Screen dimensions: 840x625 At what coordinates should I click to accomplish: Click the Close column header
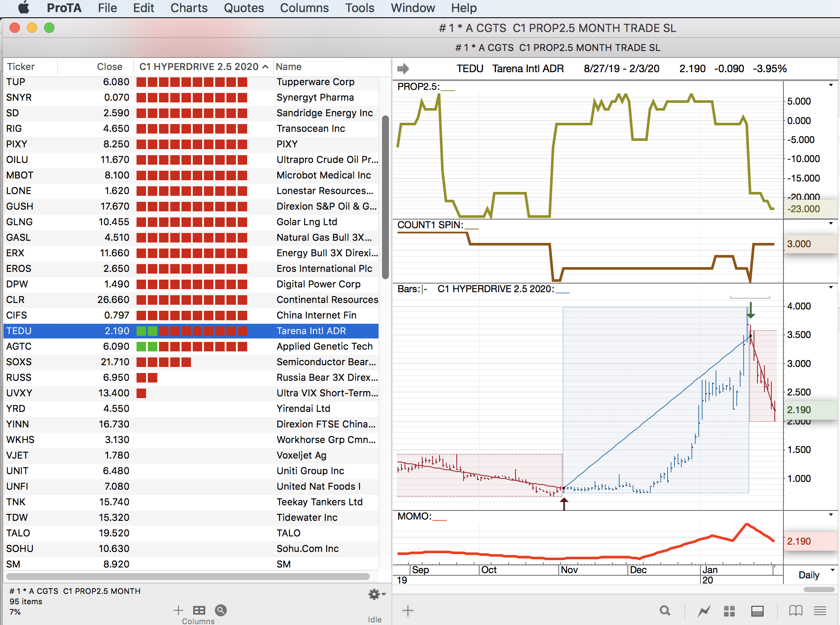109,67
